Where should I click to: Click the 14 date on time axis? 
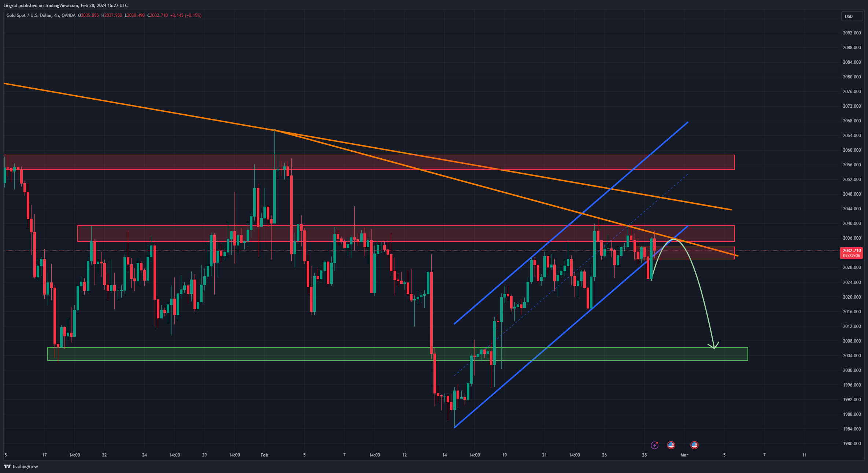pos(444,455)
